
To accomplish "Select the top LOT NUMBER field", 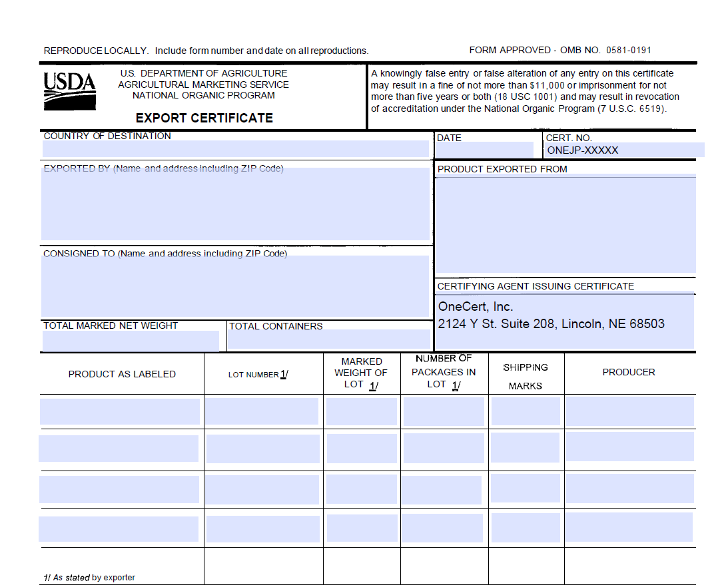I will point(262,411).
